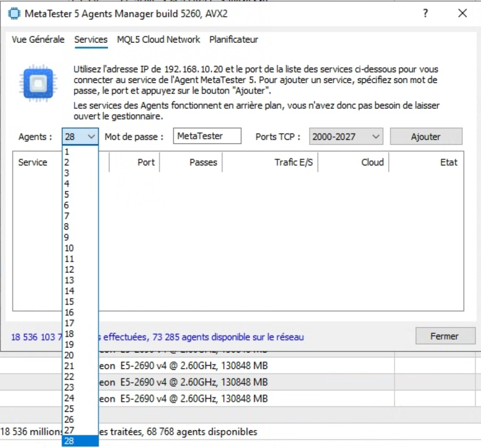Choose 2 in the Agents list
The width and height of the screenshot is (481, 448).
click(80, 162)
